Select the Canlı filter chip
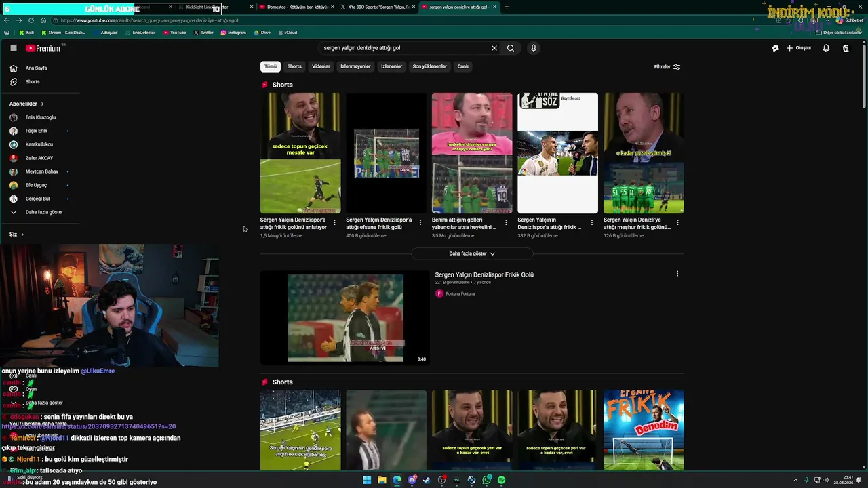 point(462,66)
